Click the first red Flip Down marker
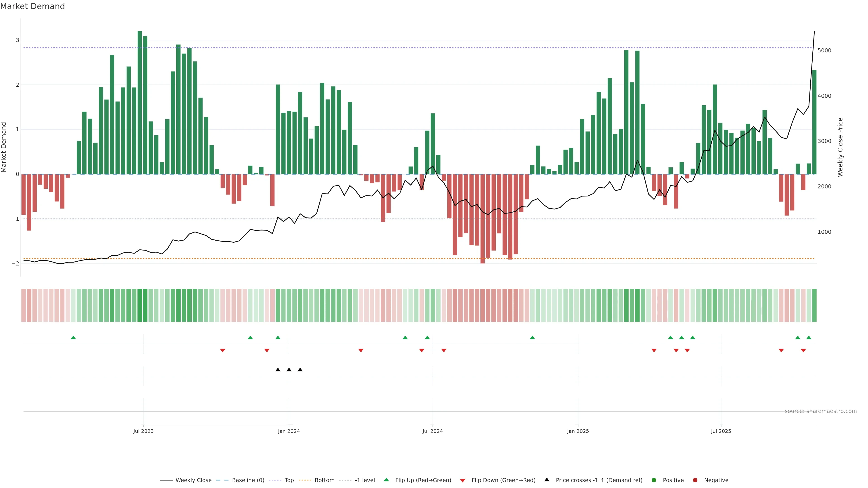This screenshot has width=868, height=488. coord(222,351)
